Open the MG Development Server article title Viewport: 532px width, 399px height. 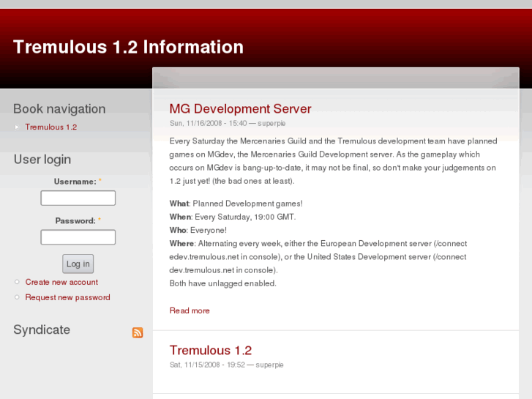tap(240, 109)
